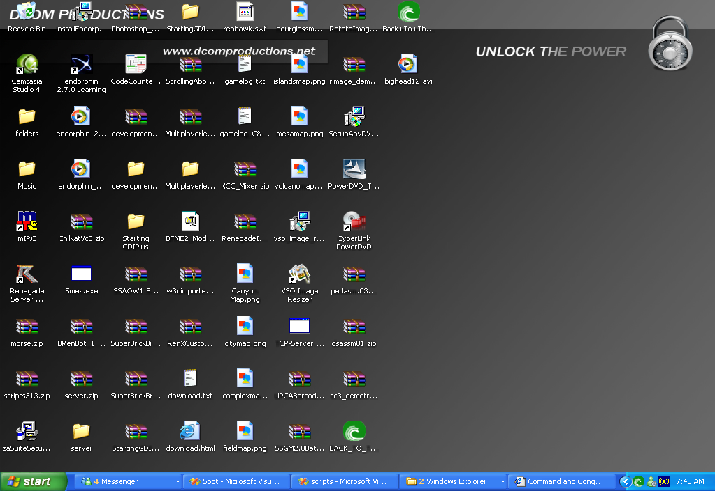Open the morse.zip archive

(27, 327)
